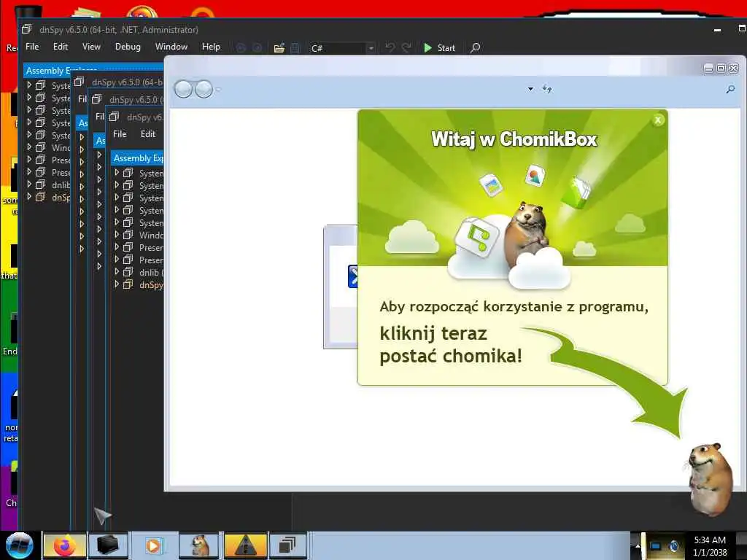Click the hamster mascot in the screen corner
This screenshot has height=560, width=747.
pyautogui.click(x=710, y=478)
